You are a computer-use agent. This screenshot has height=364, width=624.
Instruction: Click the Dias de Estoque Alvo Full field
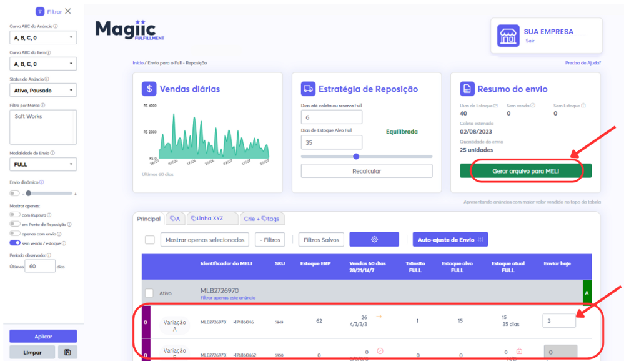[x=332, y=142]
